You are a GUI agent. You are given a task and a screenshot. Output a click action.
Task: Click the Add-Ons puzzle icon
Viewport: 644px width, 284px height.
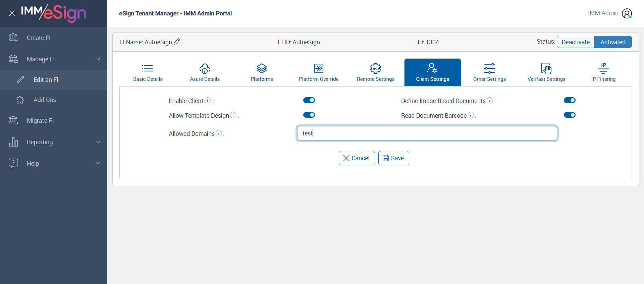tap(20, 100)
